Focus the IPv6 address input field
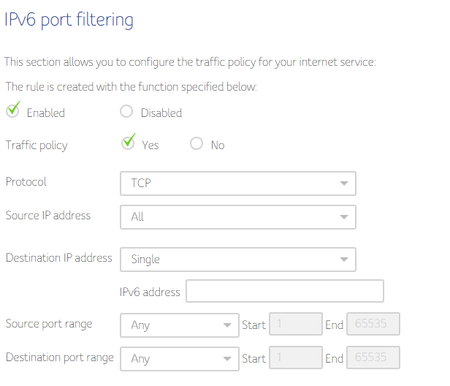 [285, 291]
